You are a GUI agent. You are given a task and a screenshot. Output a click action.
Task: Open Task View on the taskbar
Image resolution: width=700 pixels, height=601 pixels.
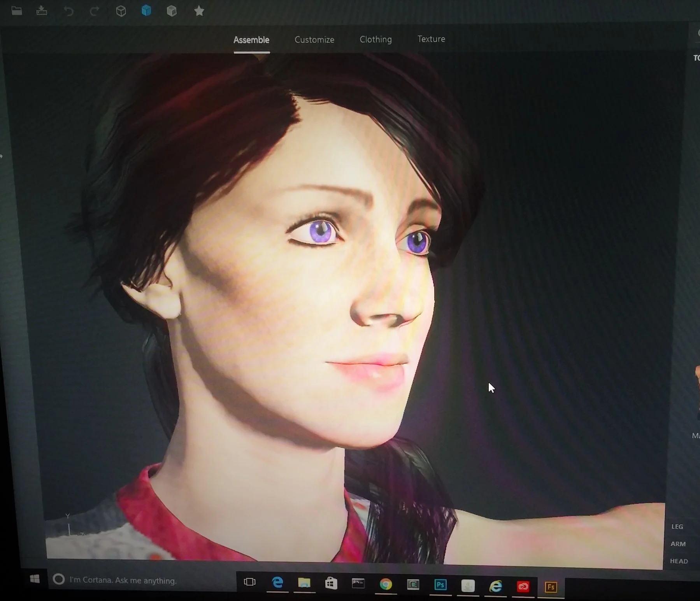249,582
